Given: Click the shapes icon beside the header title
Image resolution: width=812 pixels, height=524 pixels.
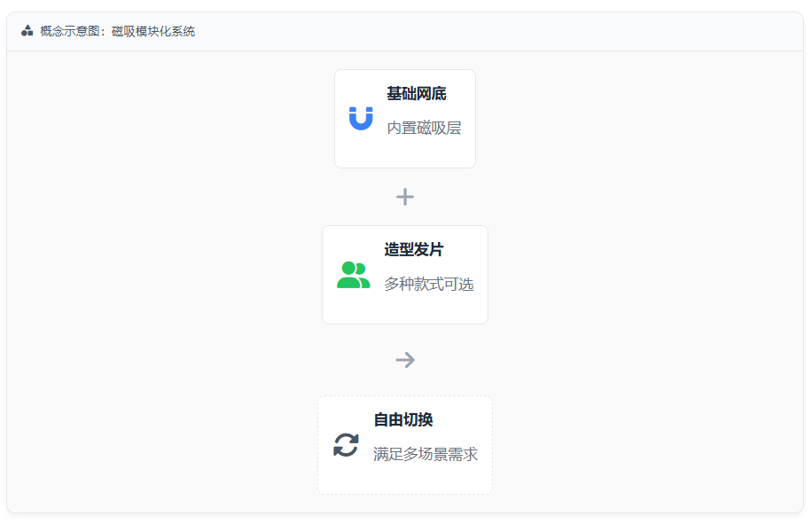Looking at the screenshot, I should click(x=27, y=31).
